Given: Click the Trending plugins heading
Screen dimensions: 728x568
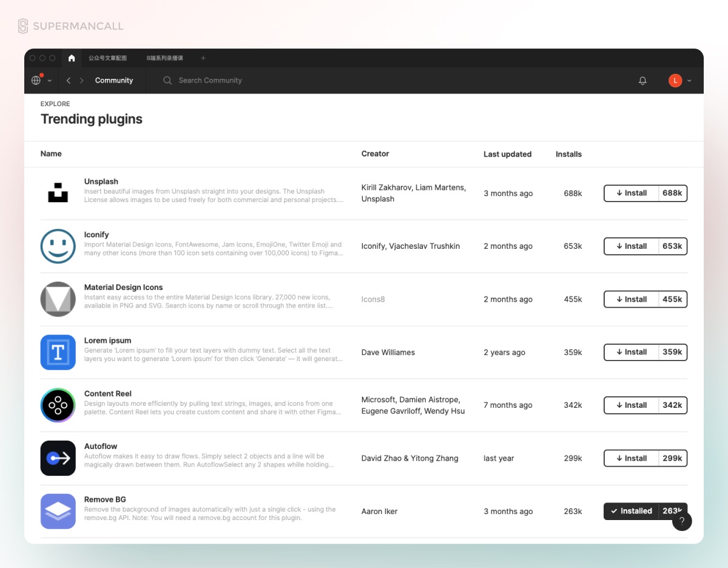Looking at the screenshot, I should 92,119.
